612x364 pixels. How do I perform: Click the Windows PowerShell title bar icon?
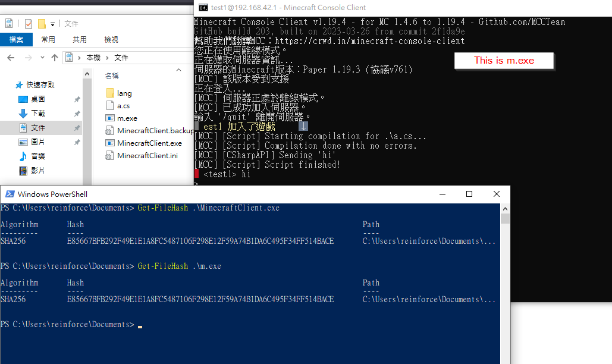(x=9, y=194)
